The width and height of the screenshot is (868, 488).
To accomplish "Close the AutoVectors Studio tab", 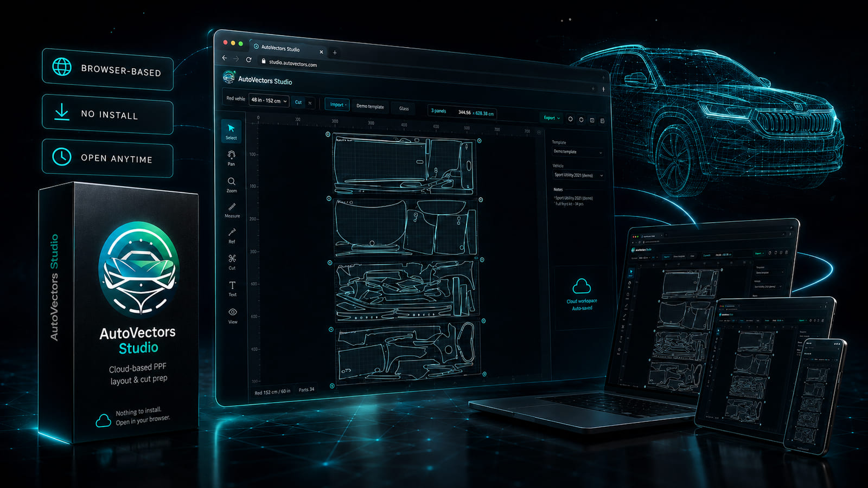I will click(321, 52).
